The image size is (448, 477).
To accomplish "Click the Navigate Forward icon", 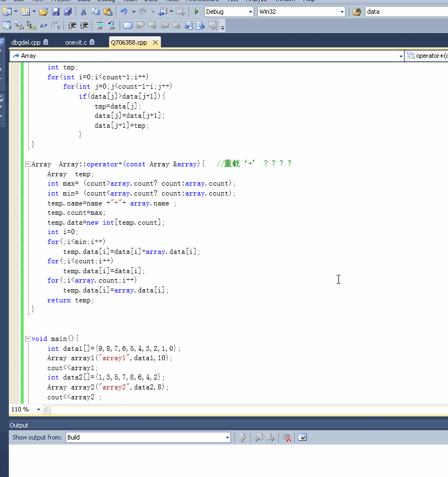I will 181,12.
